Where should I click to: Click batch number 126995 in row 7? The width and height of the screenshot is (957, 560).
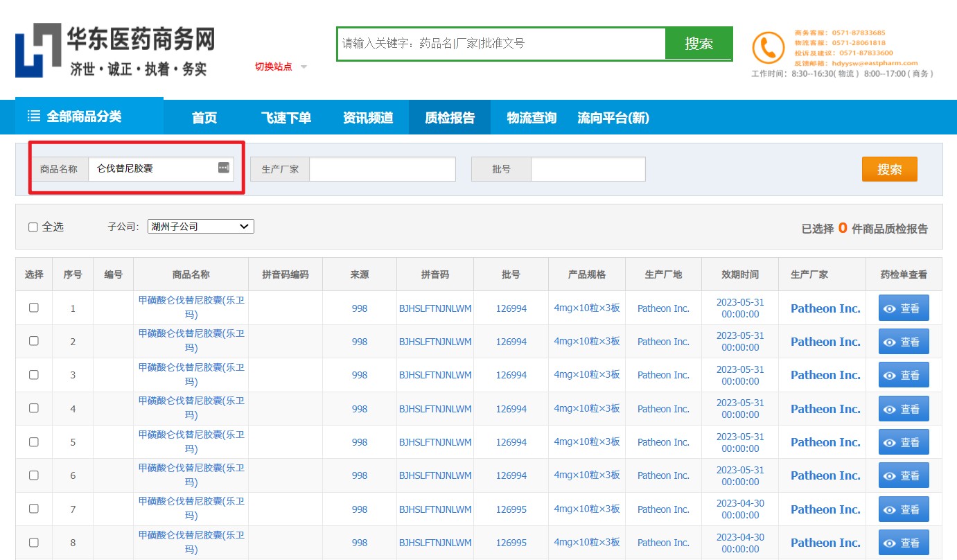[511, 509]
